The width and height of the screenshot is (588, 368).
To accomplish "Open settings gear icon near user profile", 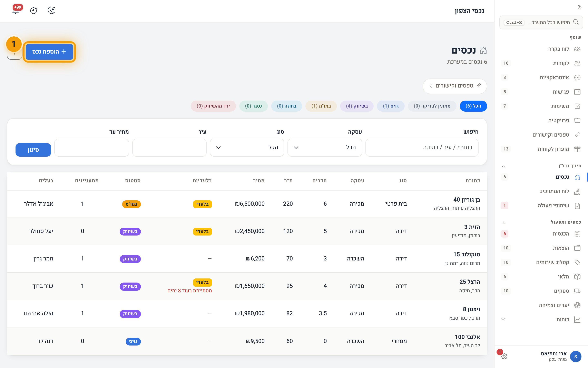I will (504, 356).
